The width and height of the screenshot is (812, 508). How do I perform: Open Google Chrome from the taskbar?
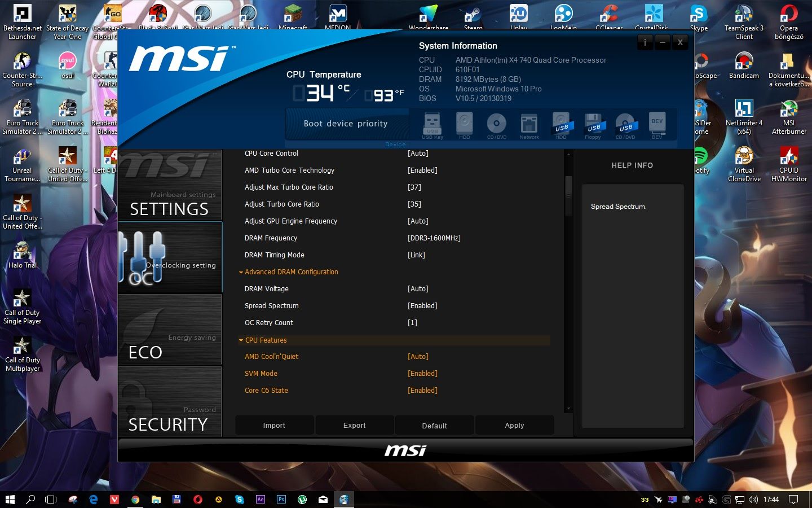(x=135, y=499)
